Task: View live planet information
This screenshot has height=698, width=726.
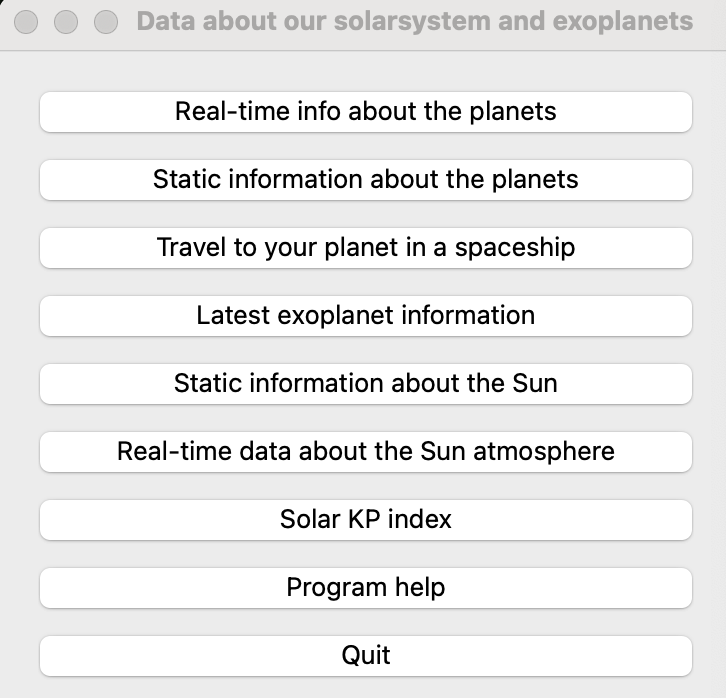Action: click(365, 111)
